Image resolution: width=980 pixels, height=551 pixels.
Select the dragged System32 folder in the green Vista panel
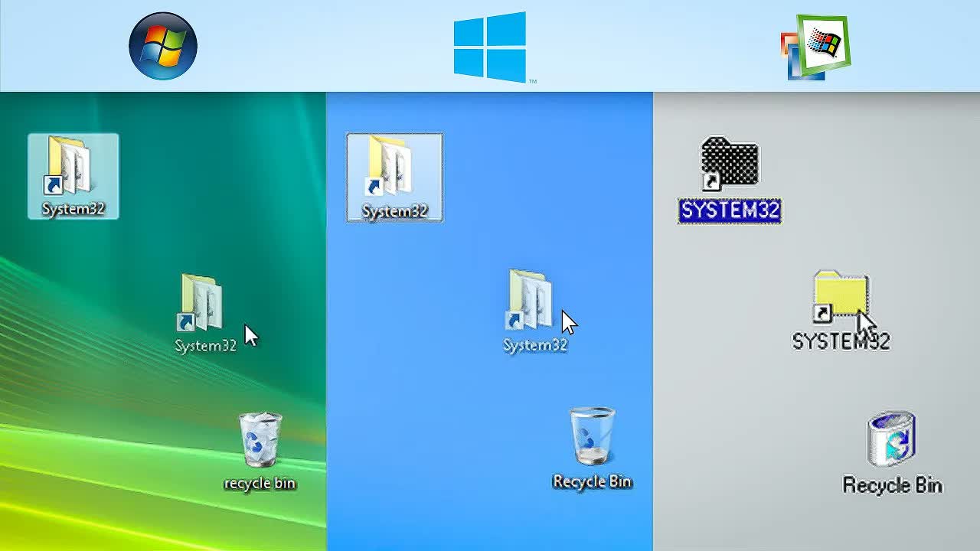(201, 302)
